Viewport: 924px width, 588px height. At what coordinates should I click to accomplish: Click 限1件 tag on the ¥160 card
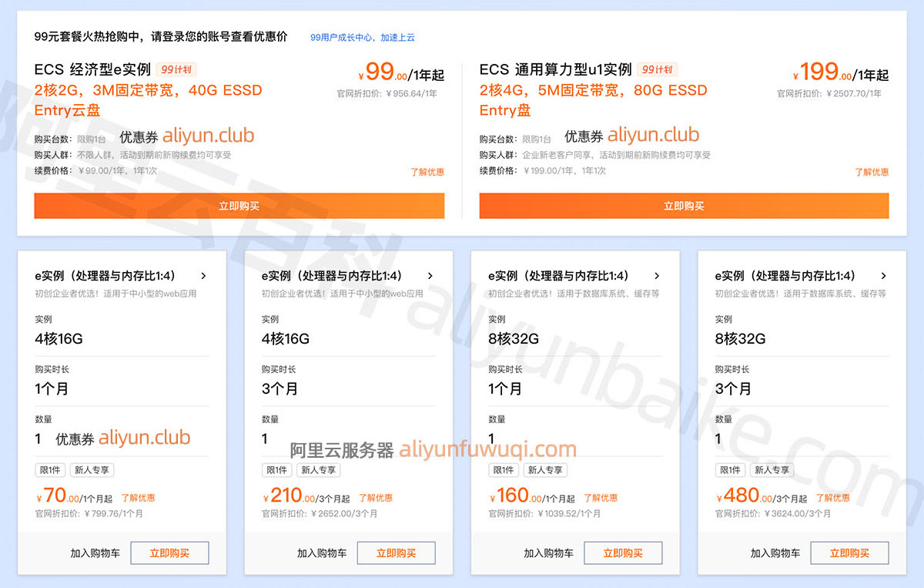tap(504, 470)
